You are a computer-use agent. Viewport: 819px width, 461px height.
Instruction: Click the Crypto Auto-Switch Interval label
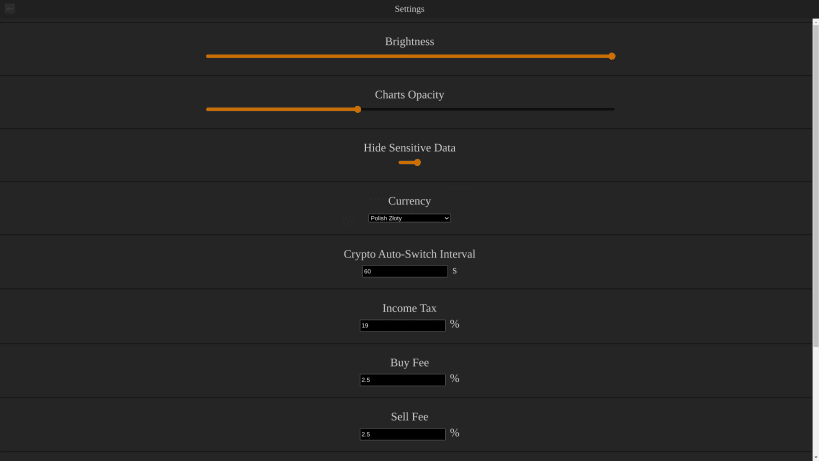(410, 254)
